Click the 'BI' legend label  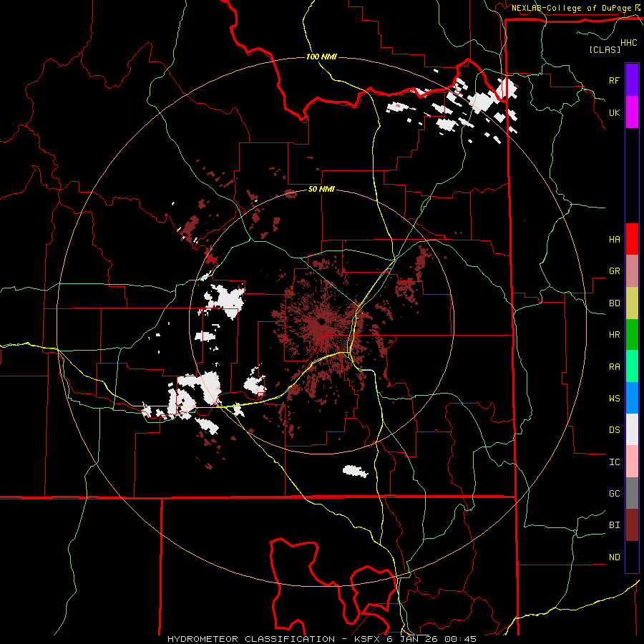(x=614, y=525)
